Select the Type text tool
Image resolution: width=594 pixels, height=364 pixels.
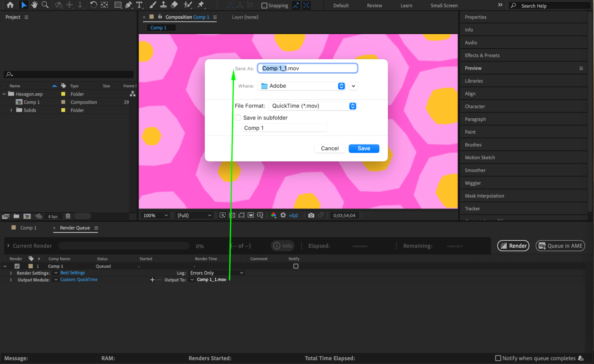139,5
